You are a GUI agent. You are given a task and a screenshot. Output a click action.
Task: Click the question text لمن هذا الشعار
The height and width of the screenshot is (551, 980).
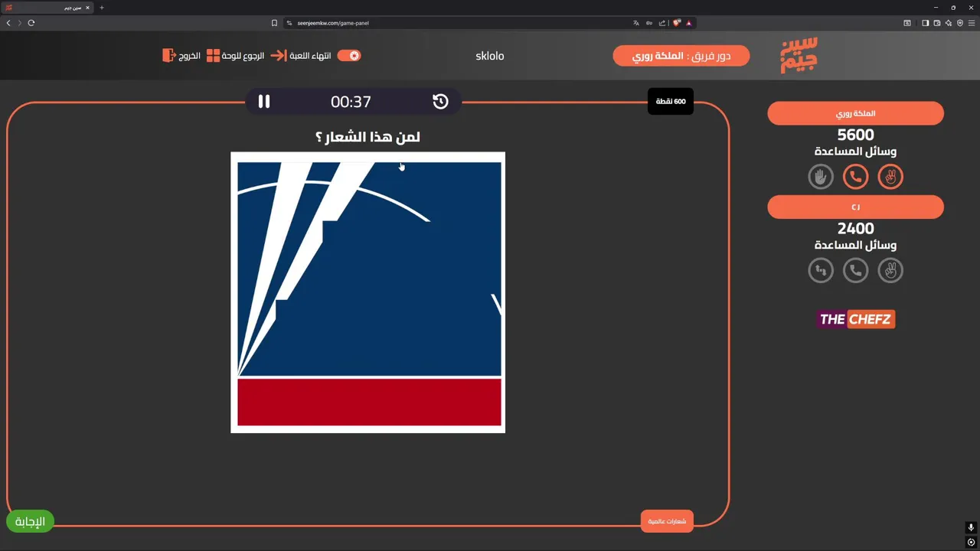coord(367,137)
